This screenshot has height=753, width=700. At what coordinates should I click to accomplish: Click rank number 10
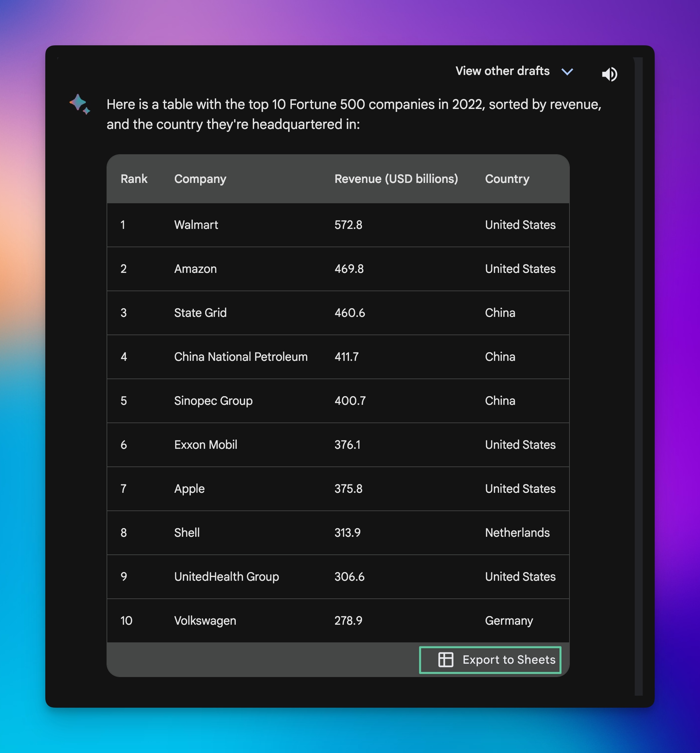127,620
